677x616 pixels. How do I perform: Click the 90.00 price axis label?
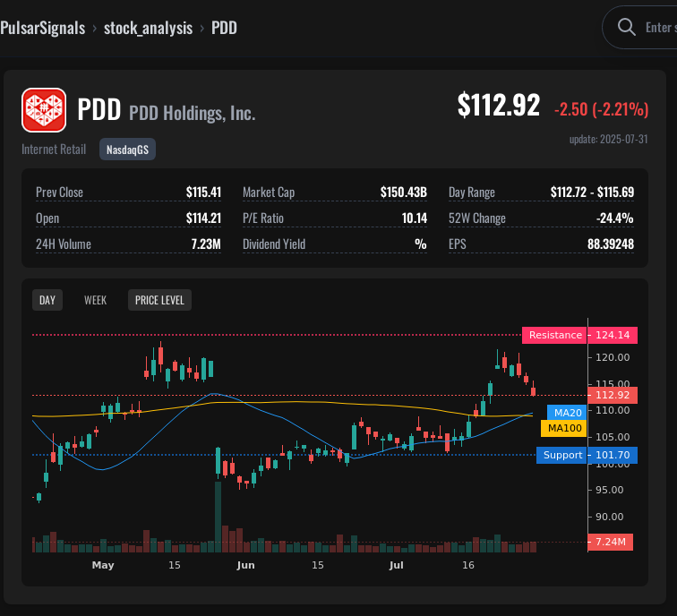click(x=609, y=517)
